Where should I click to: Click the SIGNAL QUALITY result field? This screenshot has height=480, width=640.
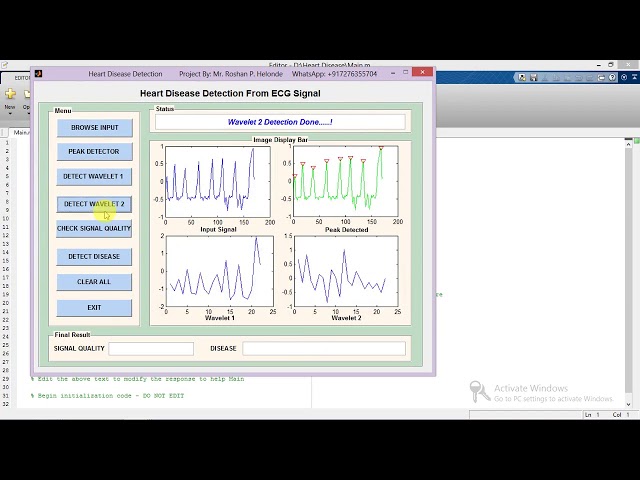[151, 349]
